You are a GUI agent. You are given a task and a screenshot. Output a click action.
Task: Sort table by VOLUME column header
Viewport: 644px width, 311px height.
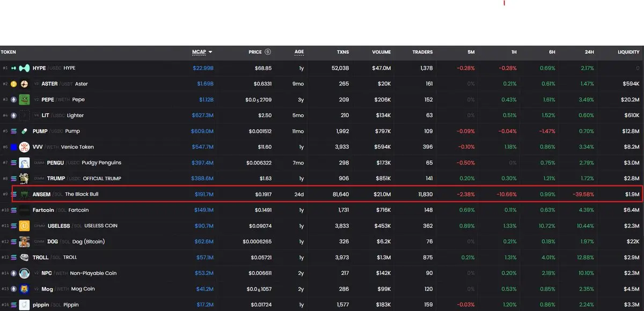tap(381, 52)
